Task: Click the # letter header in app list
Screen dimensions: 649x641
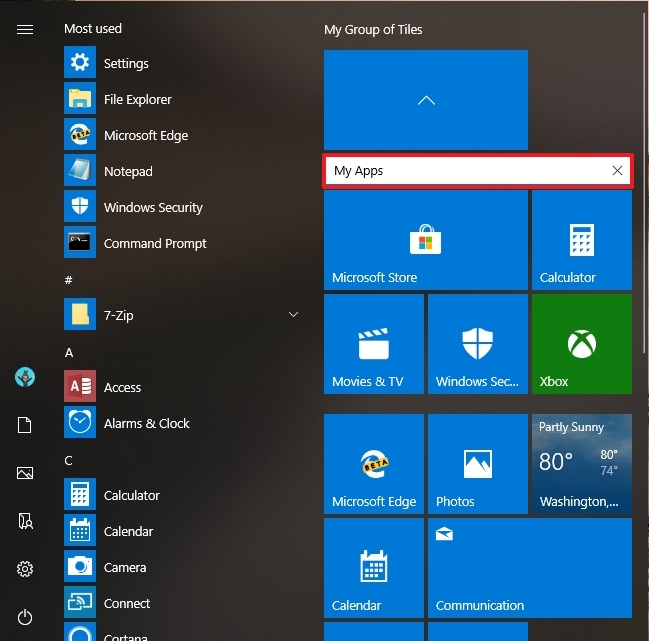Action: (x=68, y=280)
